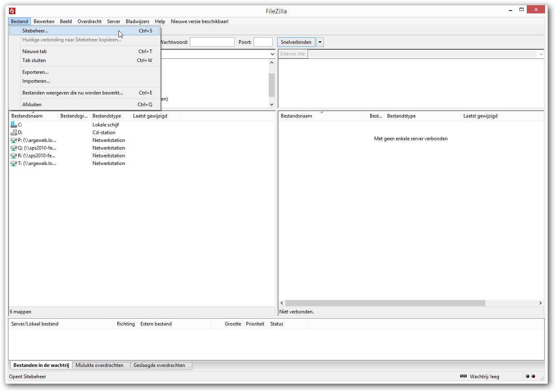Click the Status queue column header

click(x=288, y=324)
